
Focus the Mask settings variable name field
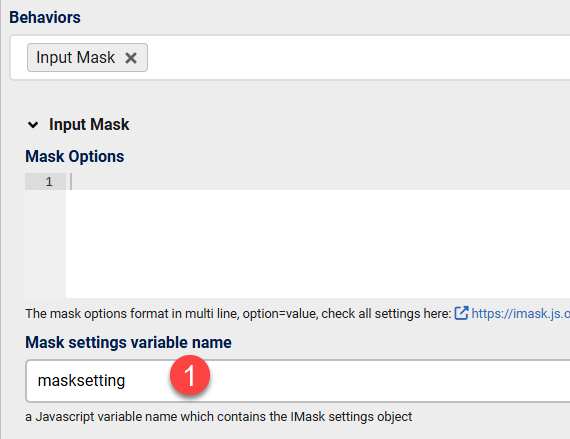tap(298, 381)
